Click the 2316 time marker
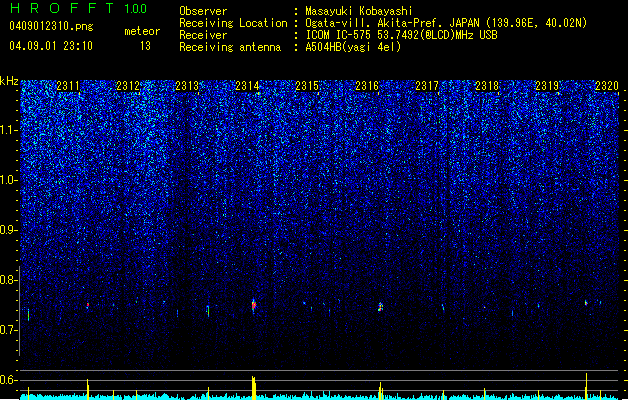 pyautogui.click(x=367, y=86)
